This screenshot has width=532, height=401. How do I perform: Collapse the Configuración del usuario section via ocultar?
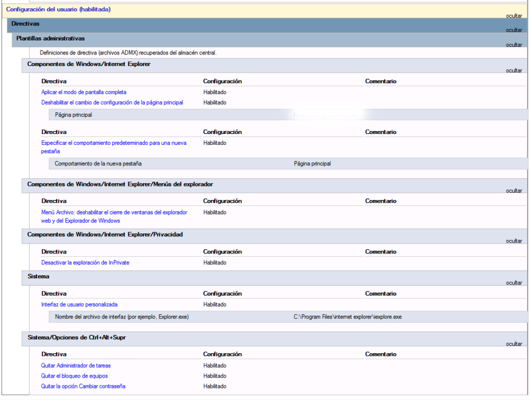[513, 16]
